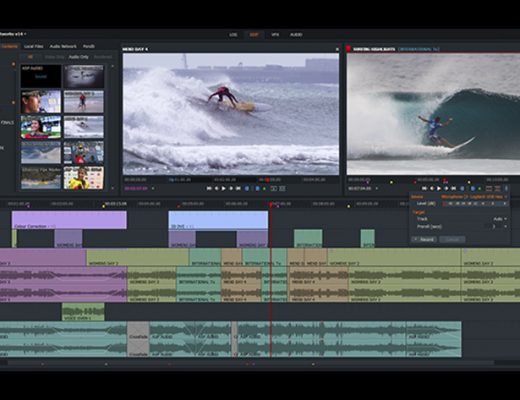
Task: Open the Local Files tab
Action: (x=34, y=46)
